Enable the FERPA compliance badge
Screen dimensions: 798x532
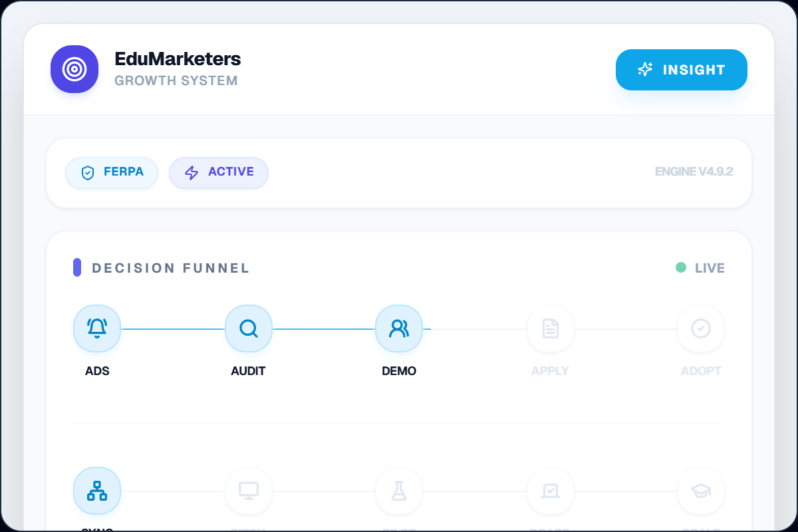click(111, 172)
